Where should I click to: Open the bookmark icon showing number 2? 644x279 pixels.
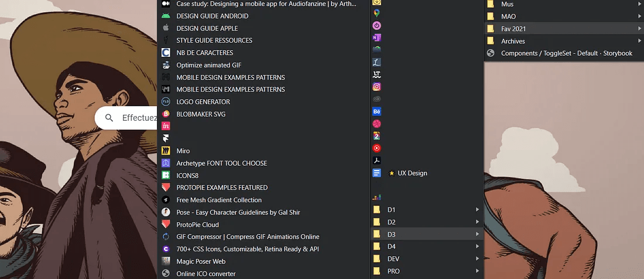376,136
